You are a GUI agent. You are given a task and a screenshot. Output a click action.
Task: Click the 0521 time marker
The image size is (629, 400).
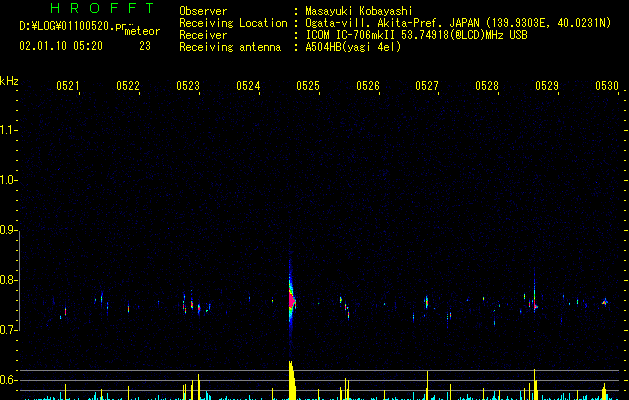point(67,85)
